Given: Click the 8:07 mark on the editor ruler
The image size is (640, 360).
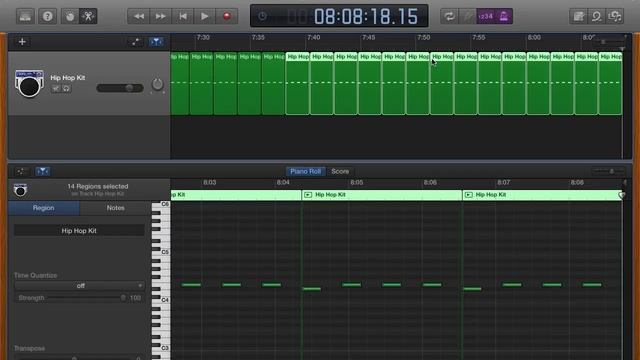Looking at the screenshot, I should coord(503,182).
